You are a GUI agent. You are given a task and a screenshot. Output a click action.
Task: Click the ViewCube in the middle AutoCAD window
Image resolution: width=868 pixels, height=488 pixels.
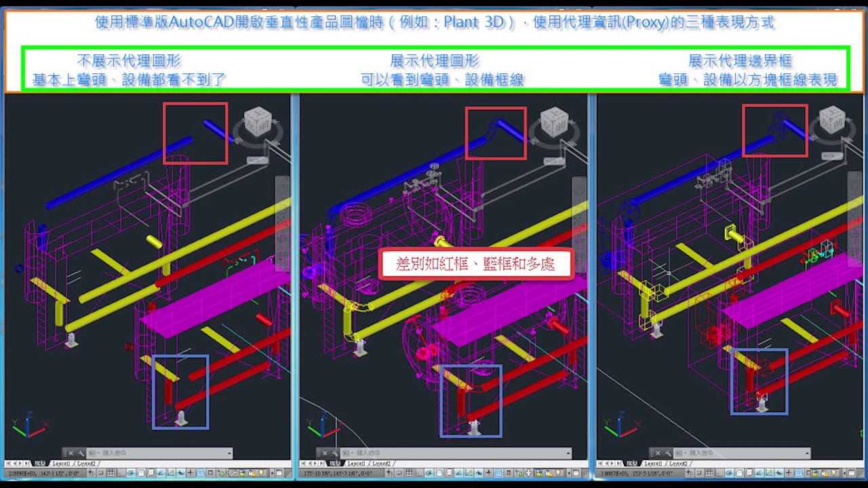click(x=554, y=121)
